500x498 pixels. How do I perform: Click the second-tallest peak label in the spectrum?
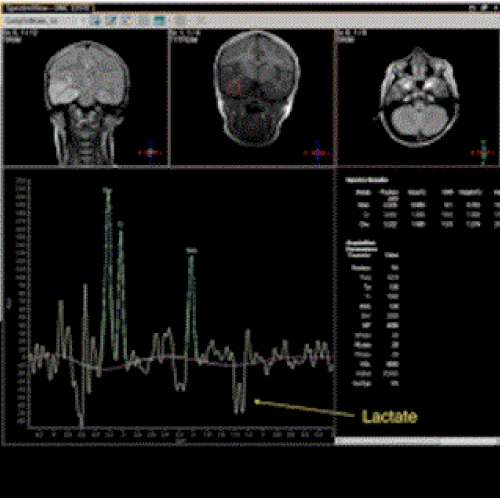coord(121,224)
